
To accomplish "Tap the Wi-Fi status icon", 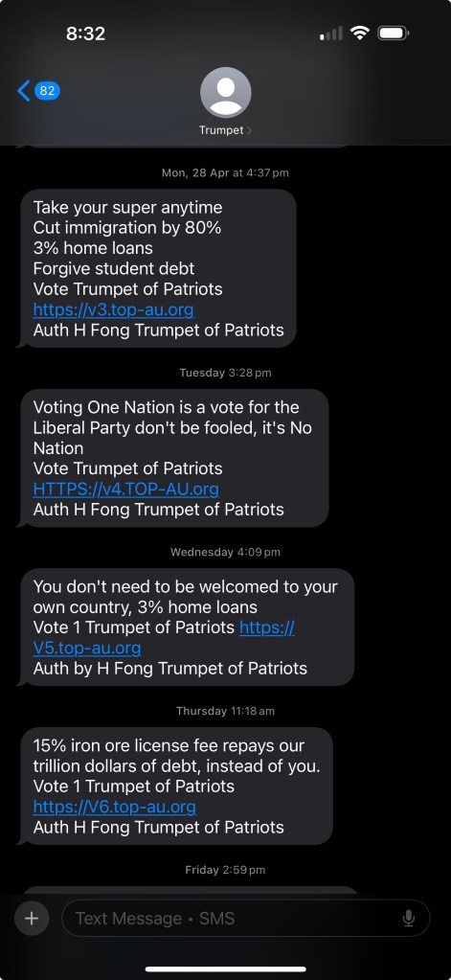I will (360, 33).
